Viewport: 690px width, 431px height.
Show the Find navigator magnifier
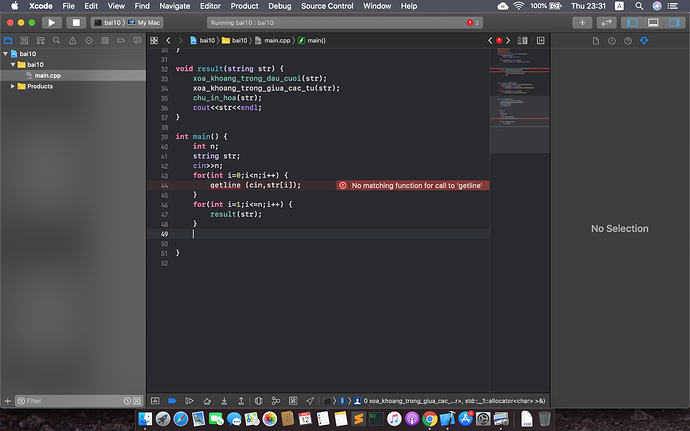pos(56,41)
